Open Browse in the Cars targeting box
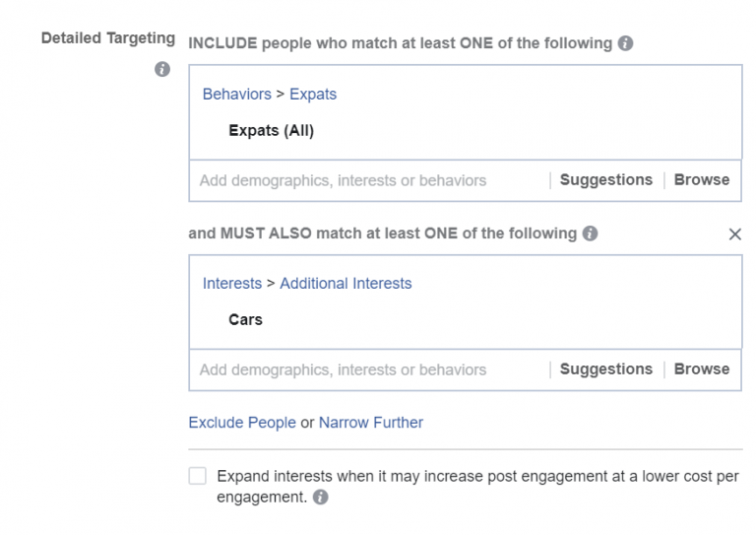Screen dimensions: 756x535 (x=701, y=369)
